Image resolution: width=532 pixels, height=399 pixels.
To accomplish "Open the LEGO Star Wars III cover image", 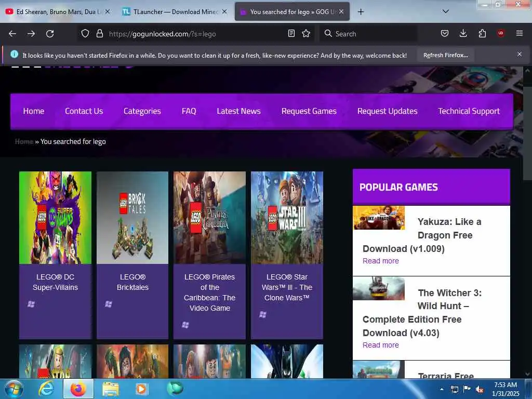I will [x=287, y=218].
